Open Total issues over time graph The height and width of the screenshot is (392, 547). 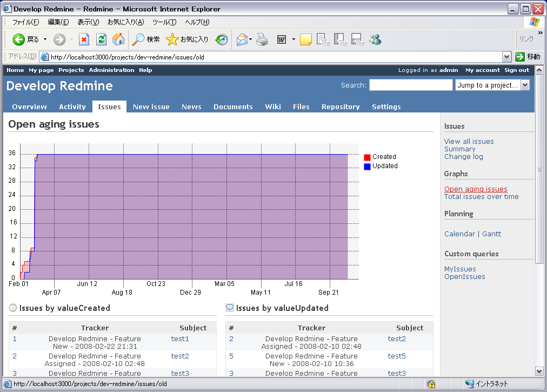coord(482,196)
